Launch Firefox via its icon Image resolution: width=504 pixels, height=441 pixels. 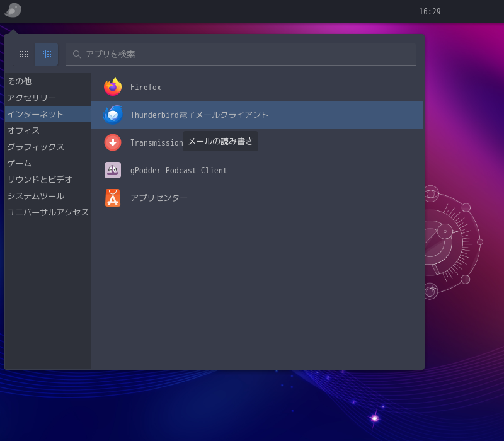point(113,87)
